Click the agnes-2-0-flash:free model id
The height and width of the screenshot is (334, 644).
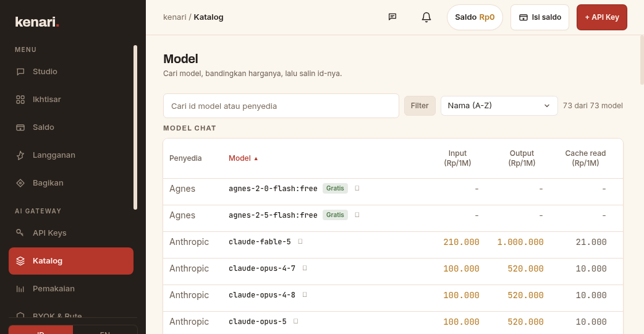pos(273,189)
